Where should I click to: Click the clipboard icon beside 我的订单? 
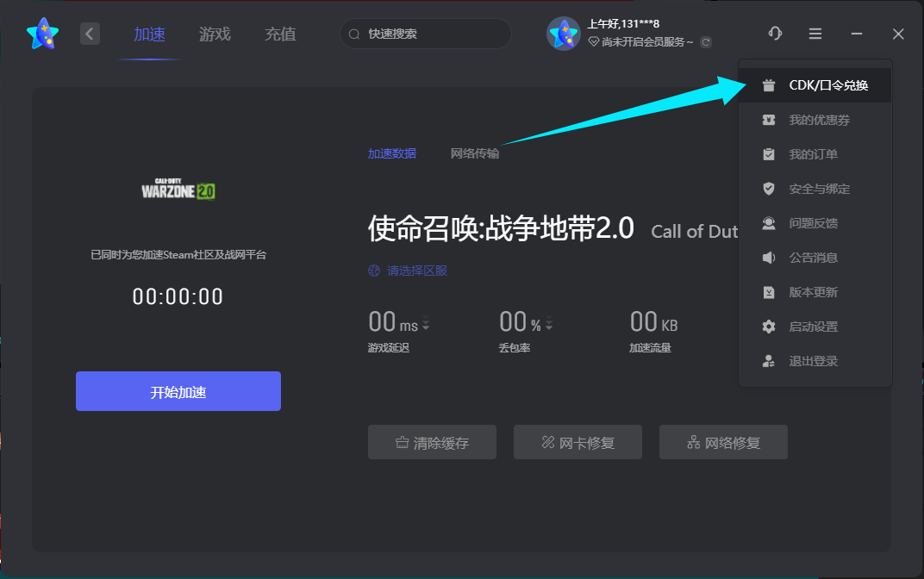click(769, 154)
